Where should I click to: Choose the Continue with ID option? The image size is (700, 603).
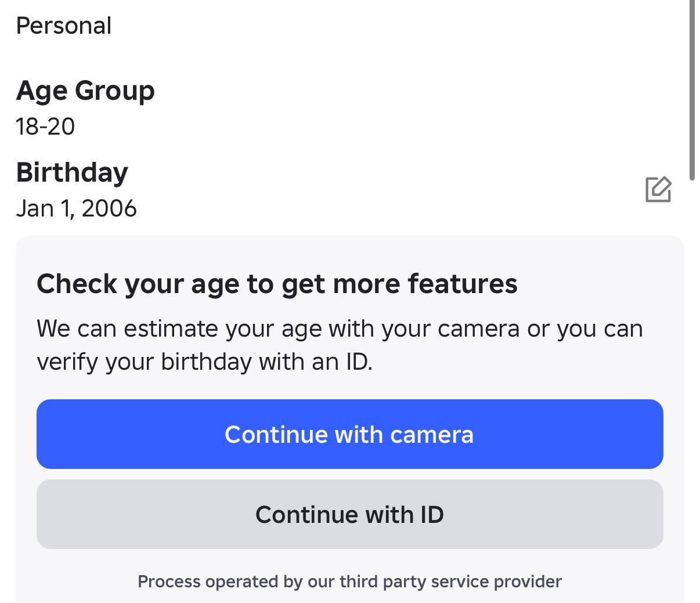click(349, 514)
